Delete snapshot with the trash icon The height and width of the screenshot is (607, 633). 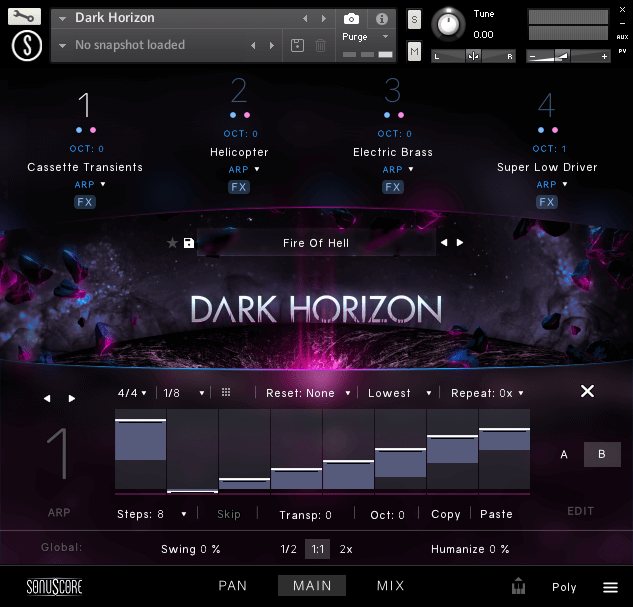[321, 45]
